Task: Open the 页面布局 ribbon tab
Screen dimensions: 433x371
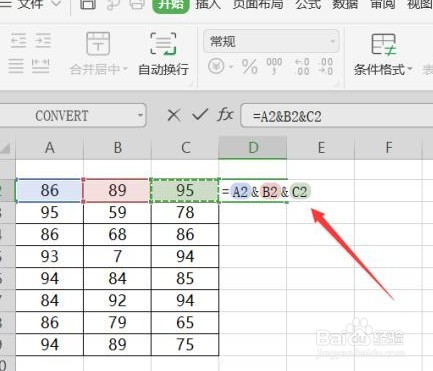Action: (258, 4)
